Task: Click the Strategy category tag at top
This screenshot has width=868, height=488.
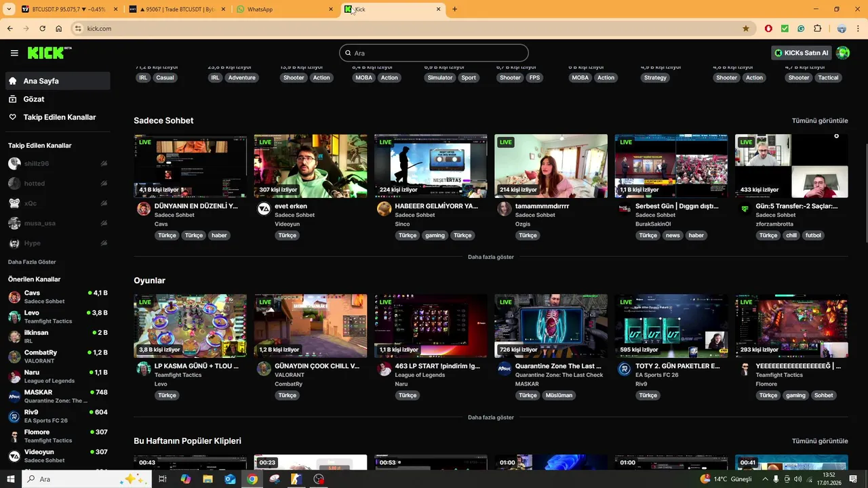Action: click(x=655, y=77)
